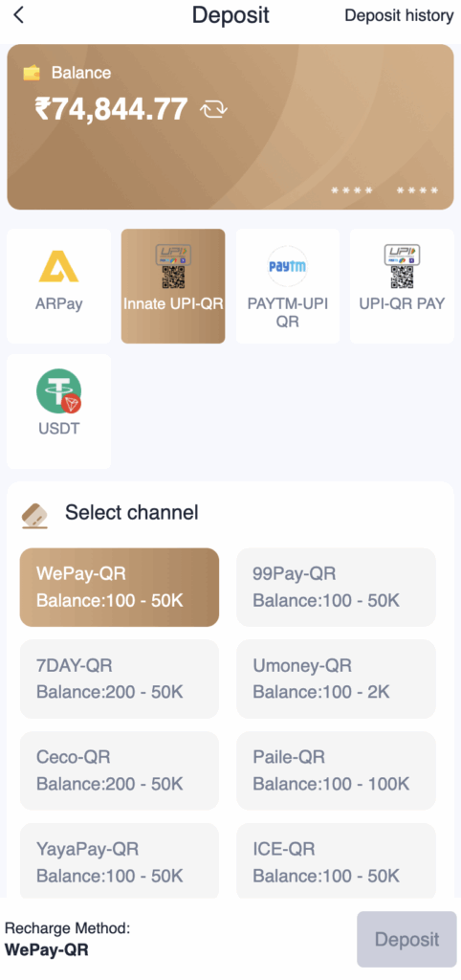Choose the Innate UPI-QR payment tile
The height and width of the screenshot is (980, 461).
tap(173, 285)
